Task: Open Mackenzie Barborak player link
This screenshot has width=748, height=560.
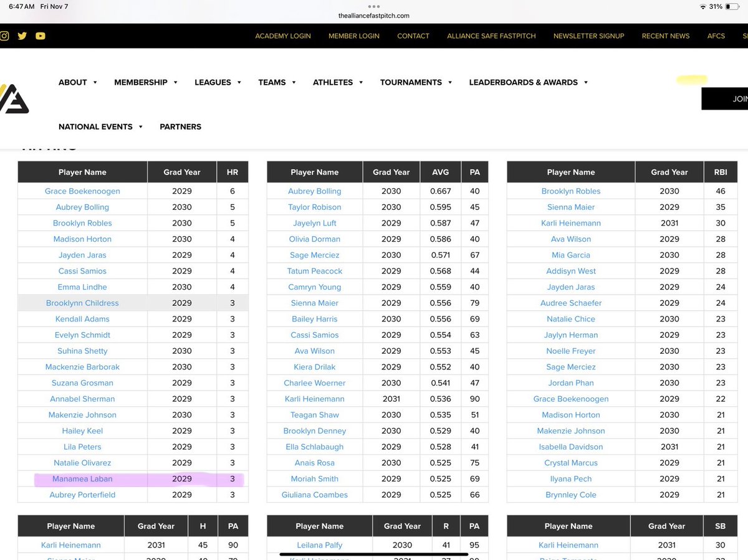Action: (82, 368)
